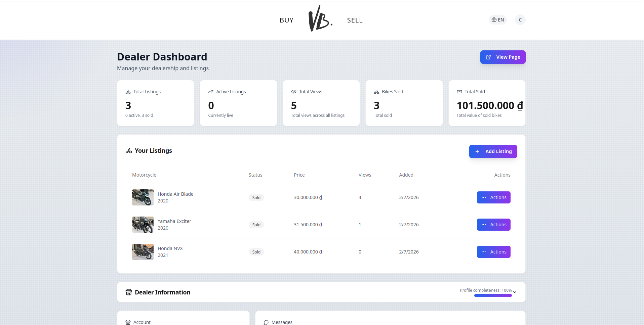Screen dimensions: 644x325
Task: Click the Yamaha Exciter thumbnail image
Action: (x=143, y=225)
